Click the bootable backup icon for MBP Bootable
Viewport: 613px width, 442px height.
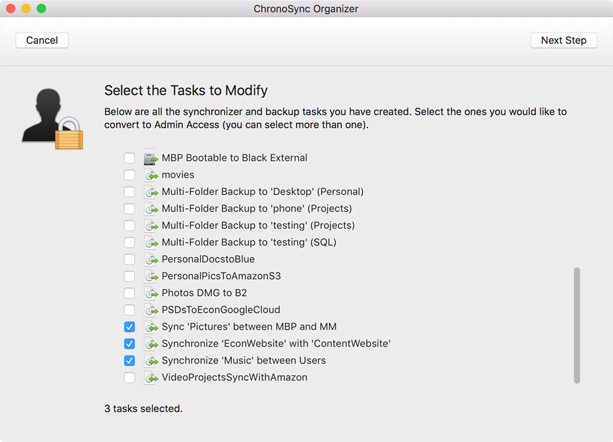pos(151,158)
